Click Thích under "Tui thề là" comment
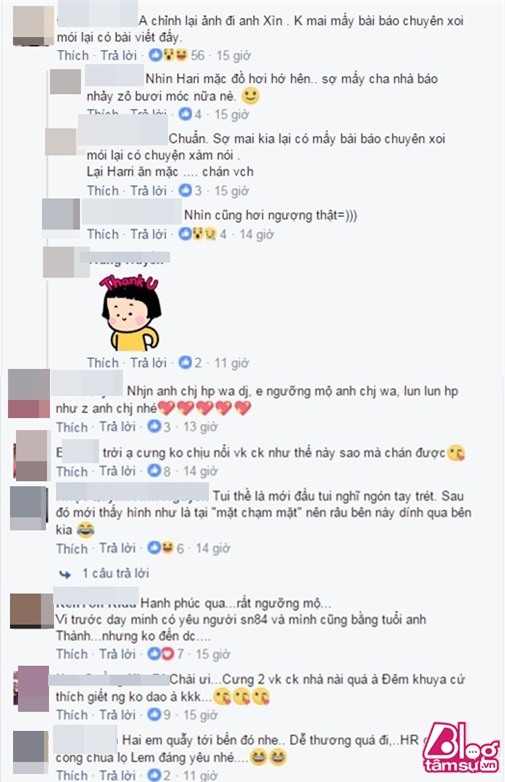Screen dimensions: 505x782 (72, 549)
